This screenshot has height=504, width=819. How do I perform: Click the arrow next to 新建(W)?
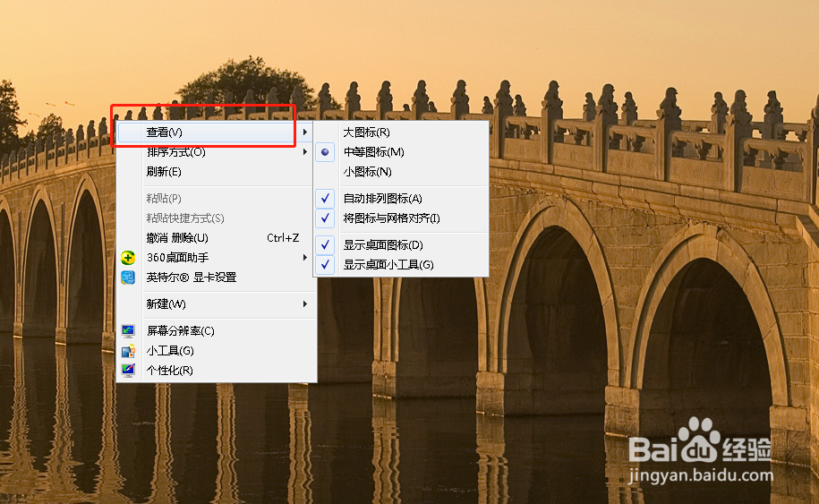pyautogui.click(x=305, y=304)
